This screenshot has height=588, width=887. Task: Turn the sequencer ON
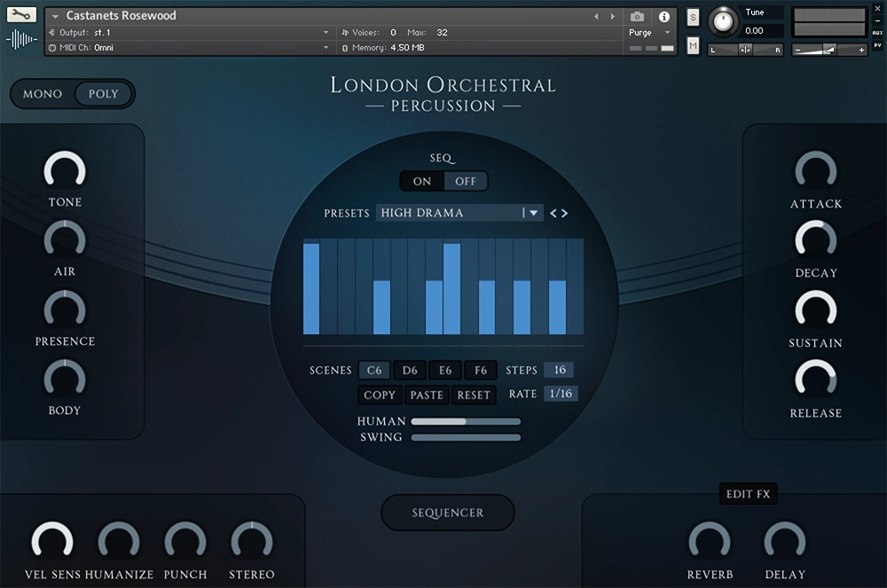[x=422, y=182]
